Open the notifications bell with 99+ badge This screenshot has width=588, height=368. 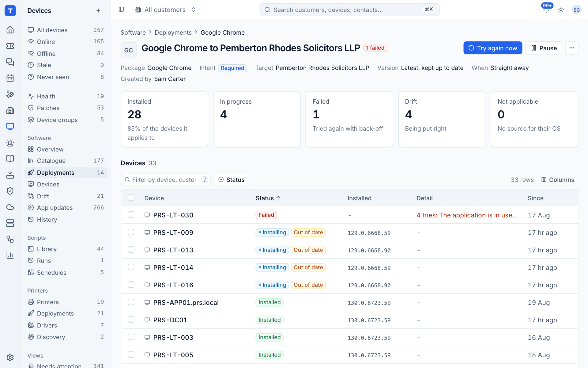click(x=546, y=10)
